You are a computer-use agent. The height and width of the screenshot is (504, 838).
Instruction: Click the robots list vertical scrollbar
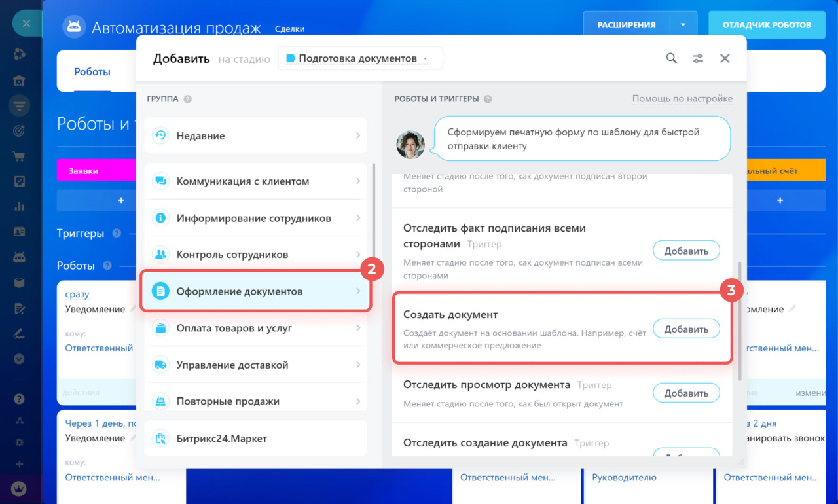[x=740, y=321]
